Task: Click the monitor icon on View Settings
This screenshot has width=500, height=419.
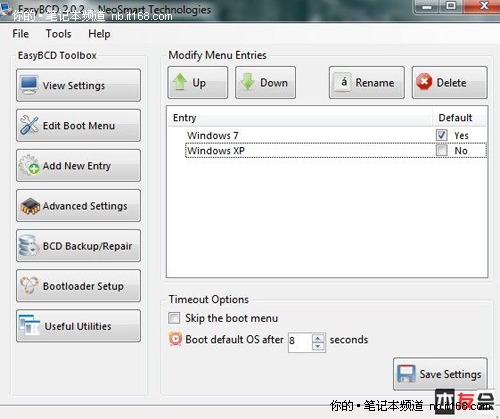Action: pyautogui.click(x=29, y=85)
